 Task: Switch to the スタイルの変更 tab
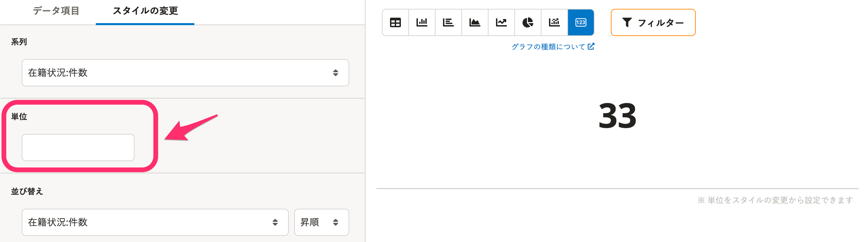(145, 11)
